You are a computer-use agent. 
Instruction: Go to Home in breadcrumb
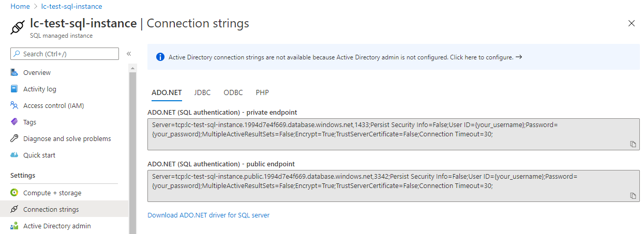[x=20, y=6]
